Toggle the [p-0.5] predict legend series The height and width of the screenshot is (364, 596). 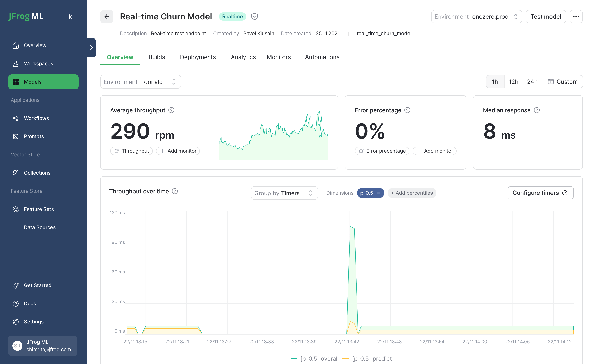[367, 359]
